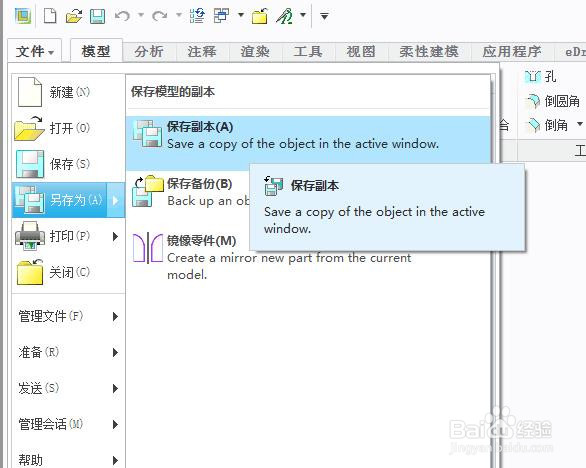The height and width of the screenshot is (468, 586).
Task: Open the 帮助 submenu
Action: [x=68, y=459]
